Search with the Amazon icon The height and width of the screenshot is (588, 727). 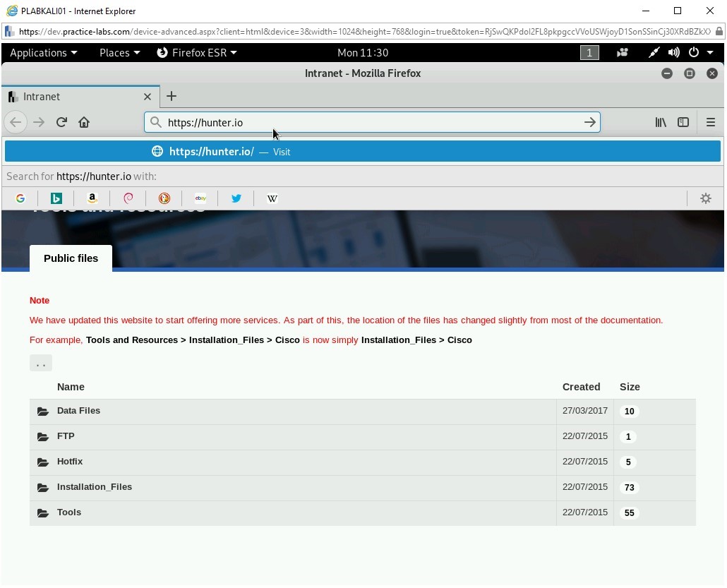92,198
